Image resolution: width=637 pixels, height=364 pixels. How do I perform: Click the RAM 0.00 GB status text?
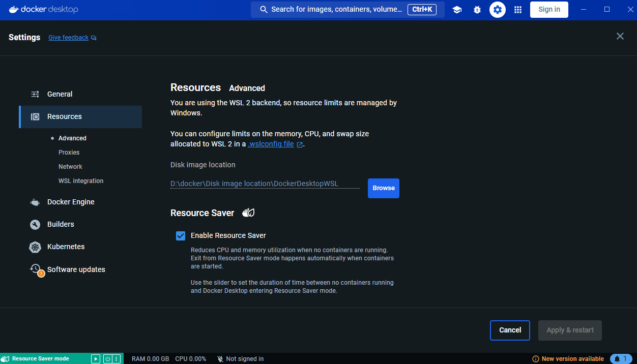tap(150, 359)
